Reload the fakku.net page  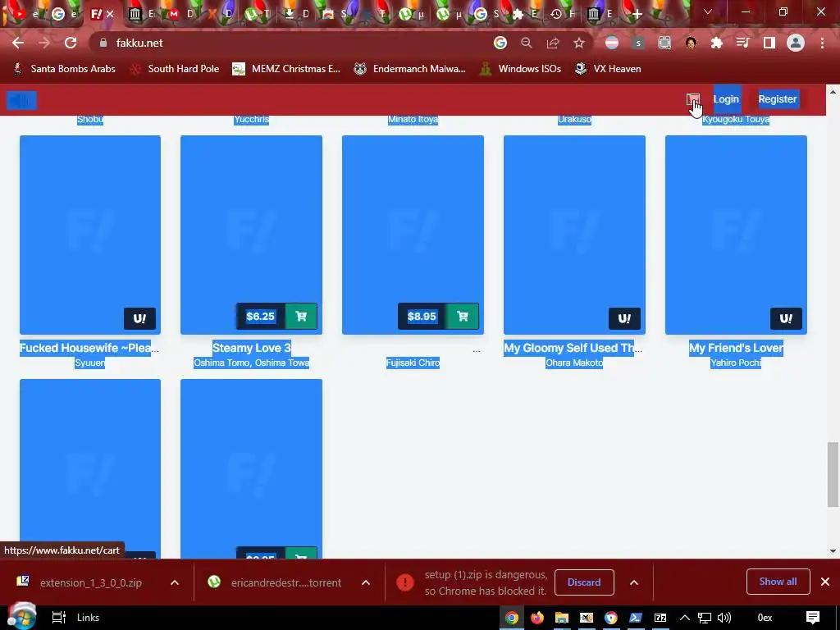pos(71,43)
